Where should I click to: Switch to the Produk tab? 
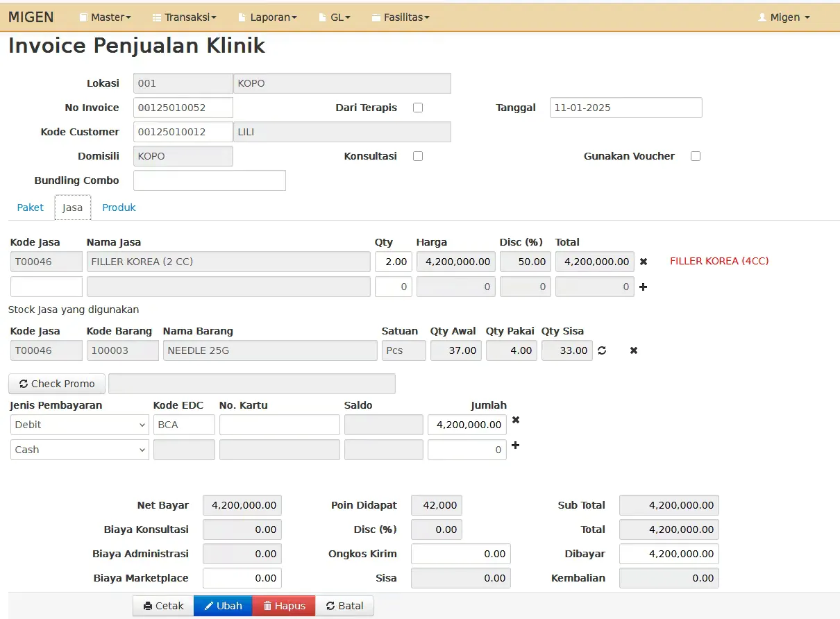119,207
